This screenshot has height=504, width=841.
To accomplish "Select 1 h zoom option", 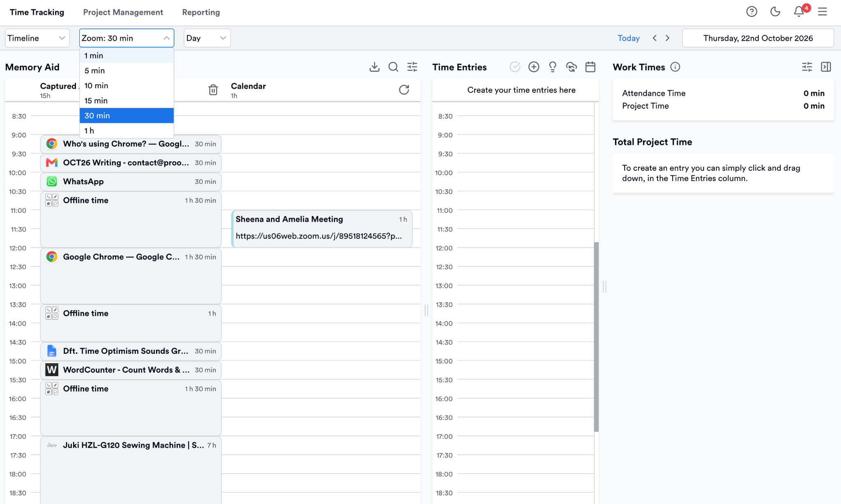I will (126, 131).
